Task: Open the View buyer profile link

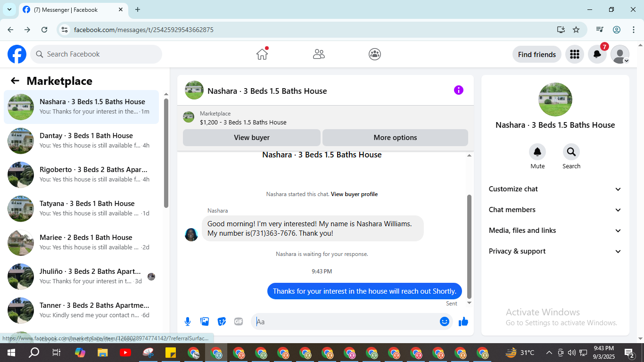Action: 354,194
